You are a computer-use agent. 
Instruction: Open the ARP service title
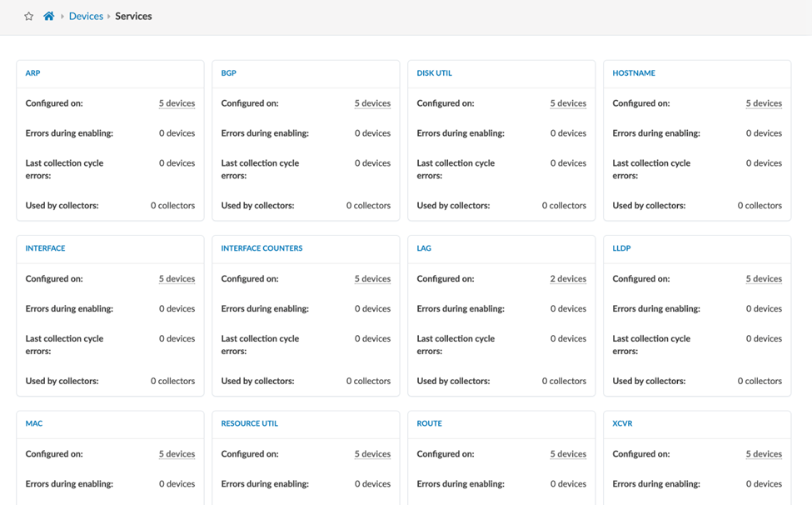[33, 73]
